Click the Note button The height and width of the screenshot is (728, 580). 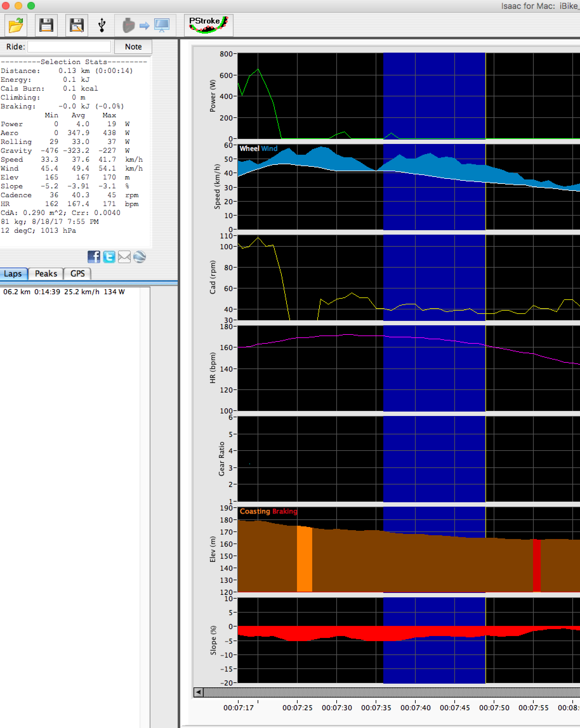pyautogui.click(x=133, y=47)
